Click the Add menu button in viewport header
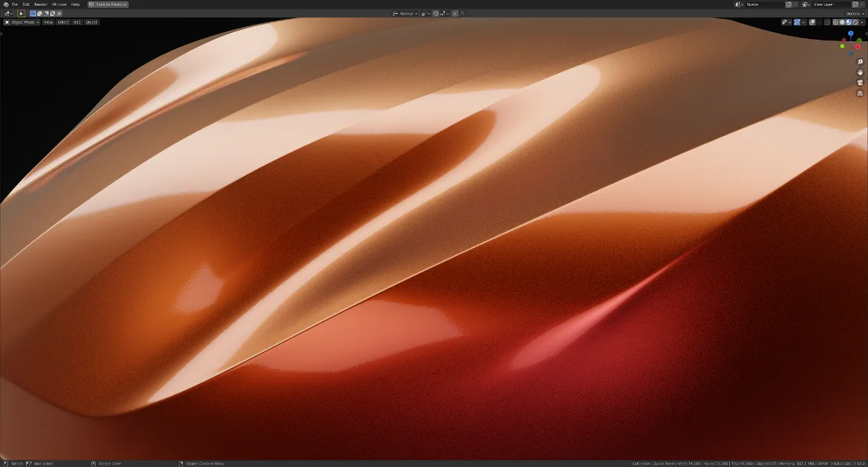868x467 pixels. click(x=77, y=22)
